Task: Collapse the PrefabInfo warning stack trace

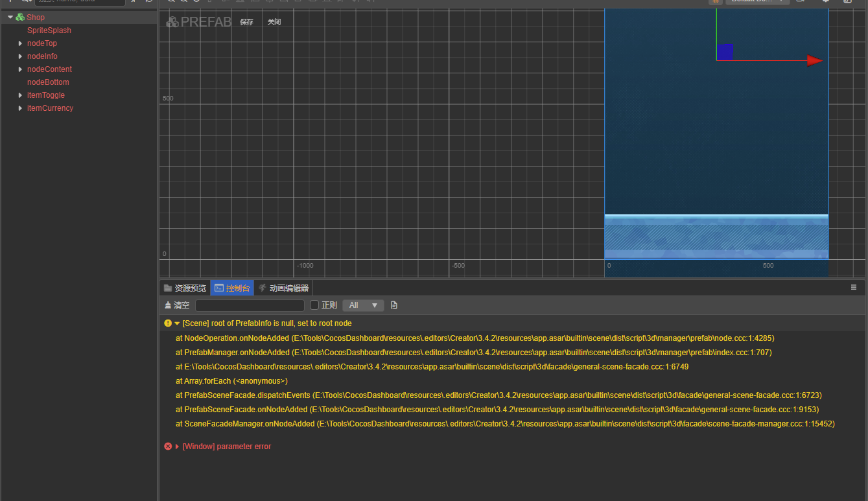Action: (177, 323)
